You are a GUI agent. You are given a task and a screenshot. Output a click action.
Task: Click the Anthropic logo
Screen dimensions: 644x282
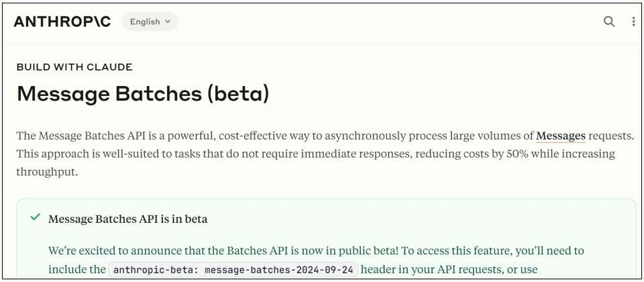coord(62,21)
